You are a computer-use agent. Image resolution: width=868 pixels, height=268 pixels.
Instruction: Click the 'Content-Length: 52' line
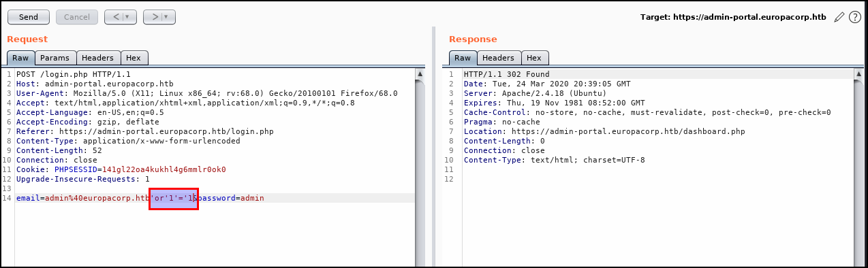[x=59, y=150]
